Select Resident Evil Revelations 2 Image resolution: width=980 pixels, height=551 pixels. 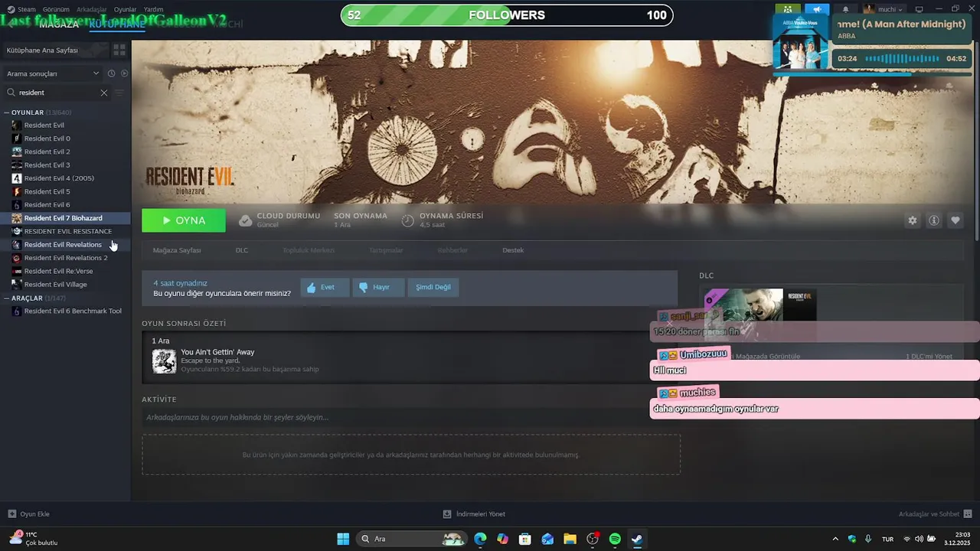[66, 258]
